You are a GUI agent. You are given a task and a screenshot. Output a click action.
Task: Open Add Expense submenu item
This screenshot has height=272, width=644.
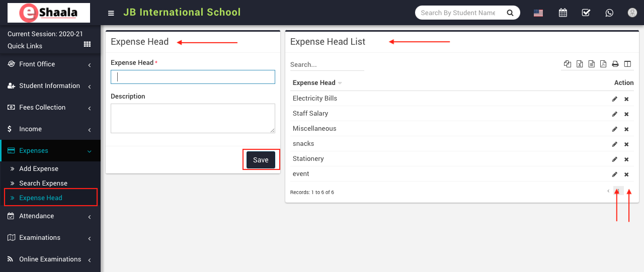point(39,169)
